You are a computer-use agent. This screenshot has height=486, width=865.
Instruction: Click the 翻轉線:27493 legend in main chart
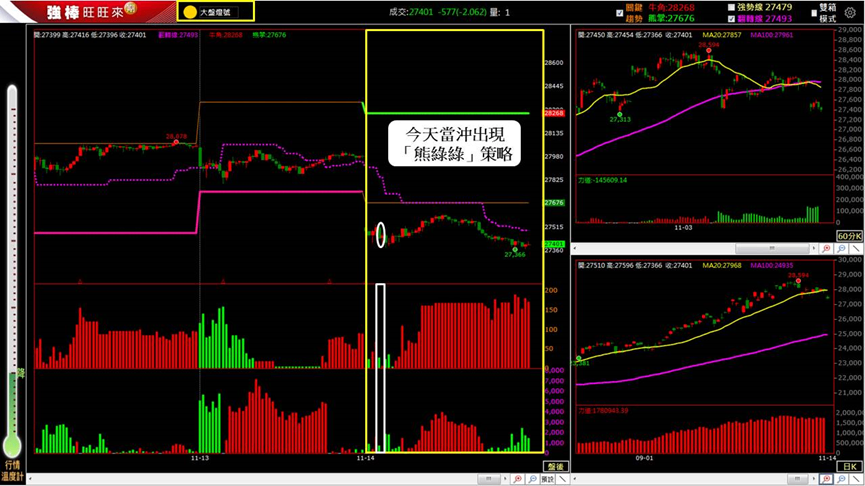[178, 35]
